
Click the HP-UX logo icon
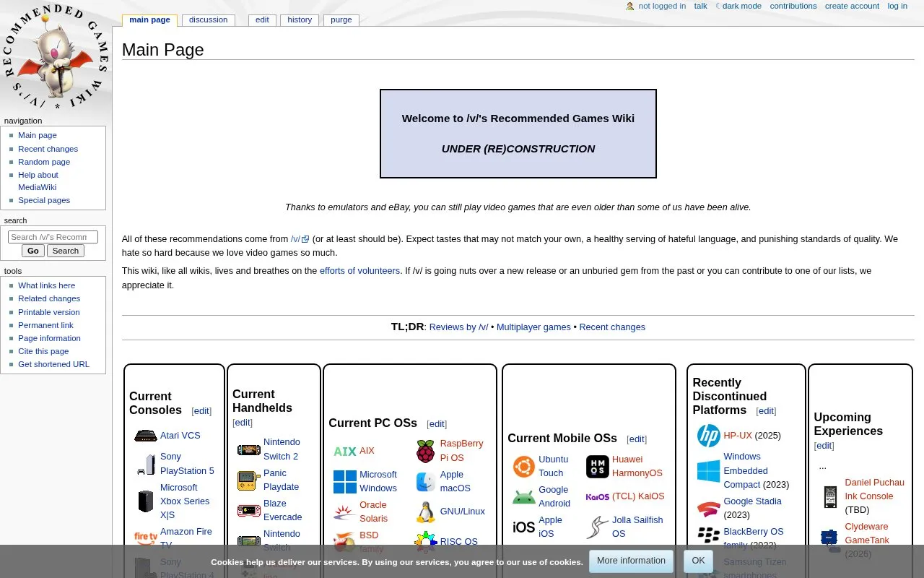pos(709,436)
